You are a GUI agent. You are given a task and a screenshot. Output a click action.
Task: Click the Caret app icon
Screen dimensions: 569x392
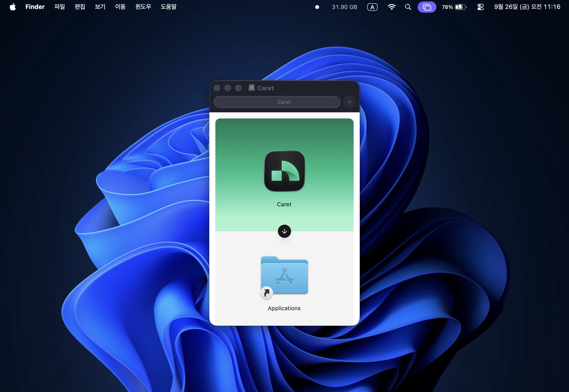click(x=284, y=171)
